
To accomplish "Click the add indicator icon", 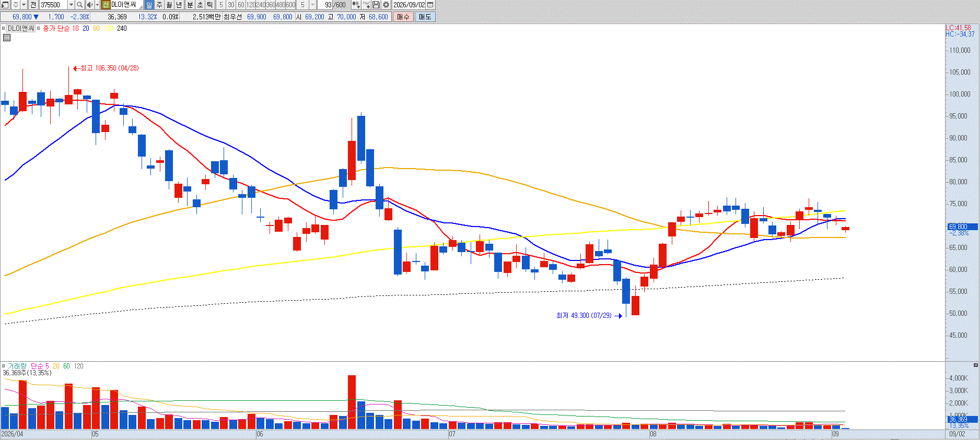I will click(356, 5).
